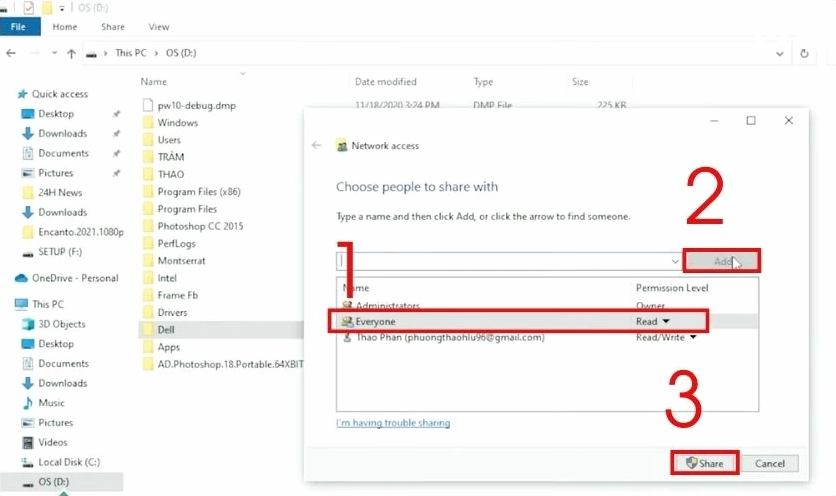Click the Up one level arrow icon

[71, 53]
